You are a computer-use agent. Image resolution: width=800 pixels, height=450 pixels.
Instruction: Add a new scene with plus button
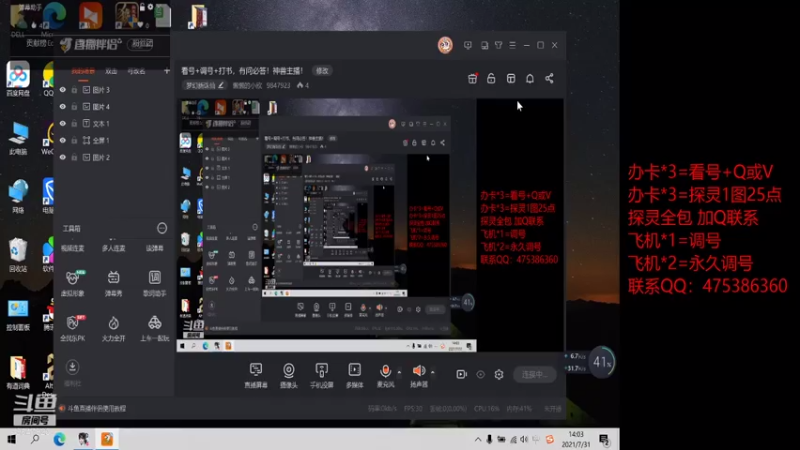[167, 71]
